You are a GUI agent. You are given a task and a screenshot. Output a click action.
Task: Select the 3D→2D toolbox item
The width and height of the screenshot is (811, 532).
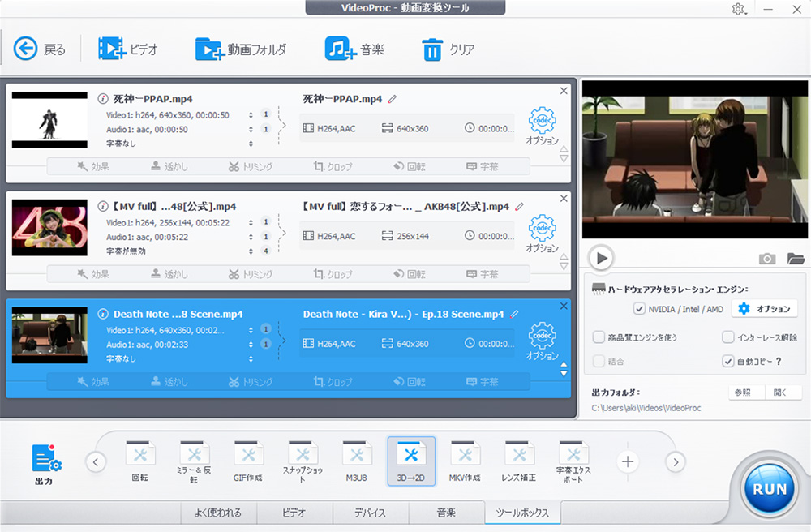(411, 461)
